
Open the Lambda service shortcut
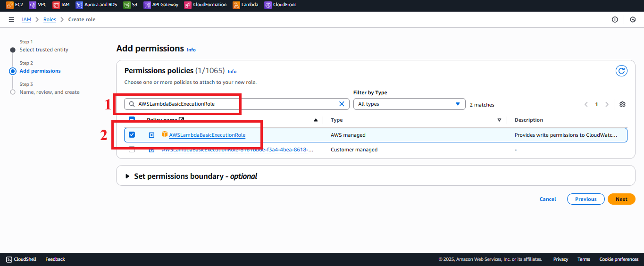tap(245, 5)
